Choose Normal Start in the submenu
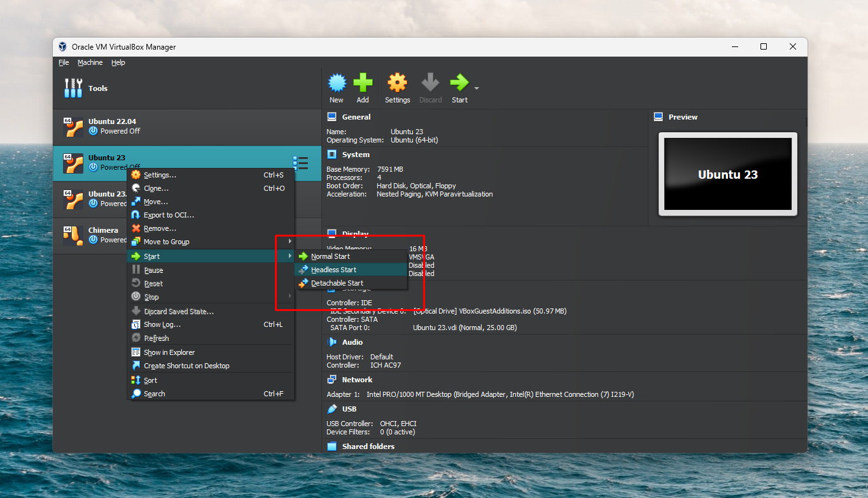The width and height of the screenshot is (868, 498). 351,256
